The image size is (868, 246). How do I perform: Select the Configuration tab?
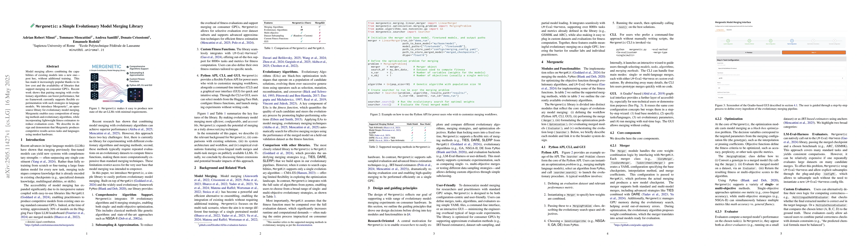pos(720,30)
